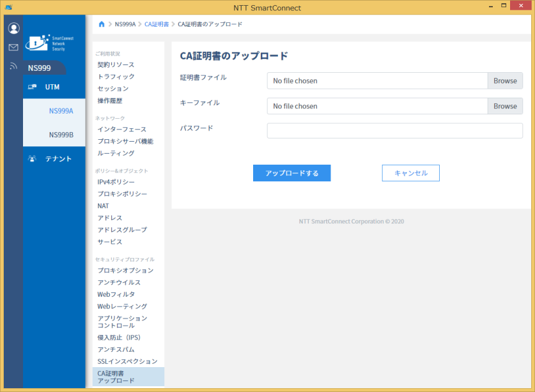Open セッション page
This screenshot has width=535, height=392.
click(113, 89)
